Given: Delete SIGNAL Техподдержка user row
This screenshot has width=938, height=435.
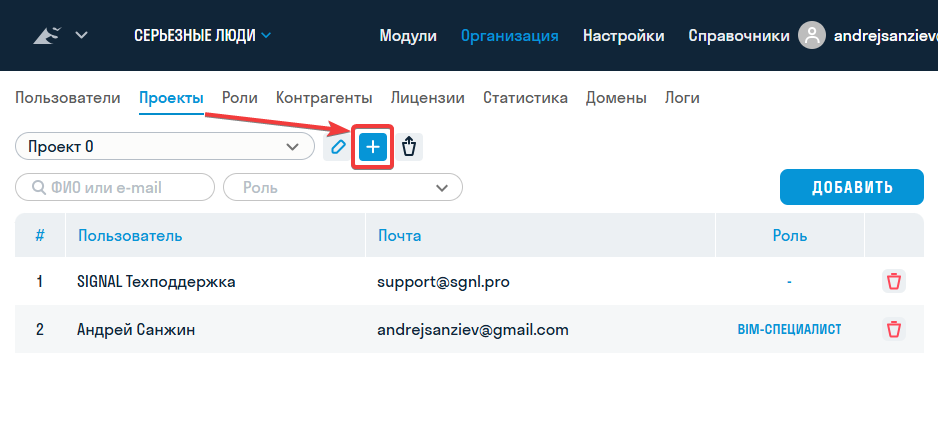Looking at the screenshot, I should 893,281.
